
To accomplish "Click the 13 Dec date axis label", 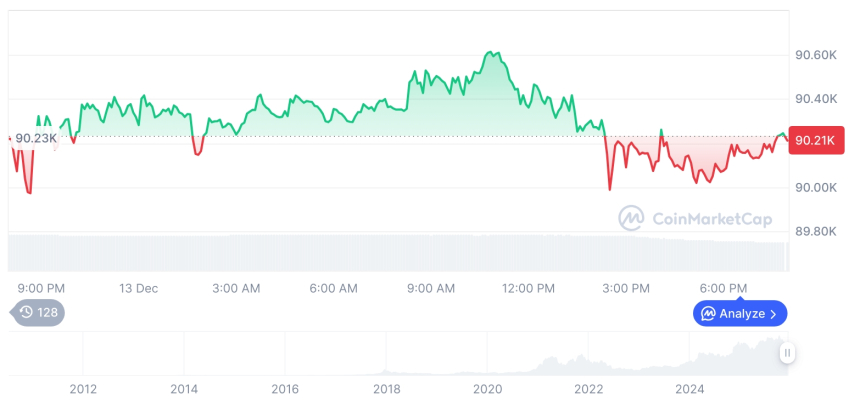I will (x=139, y=288).
